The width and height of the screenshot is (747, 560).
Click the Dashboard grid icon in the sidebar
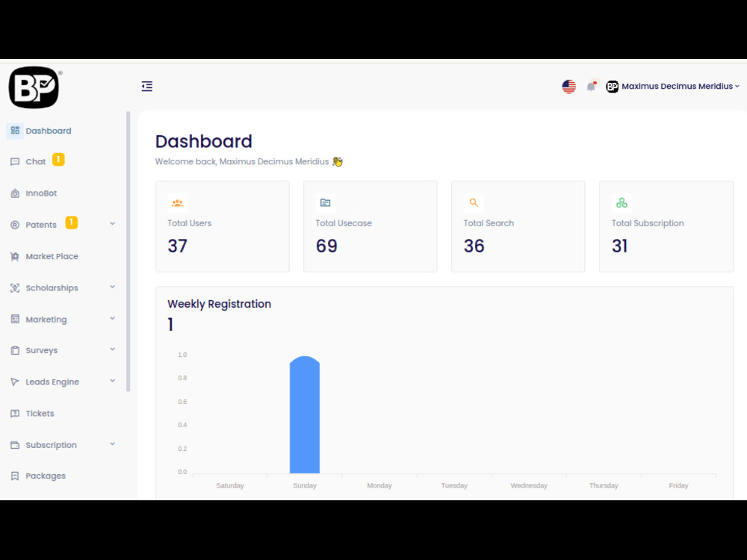[x=15, y=131]
